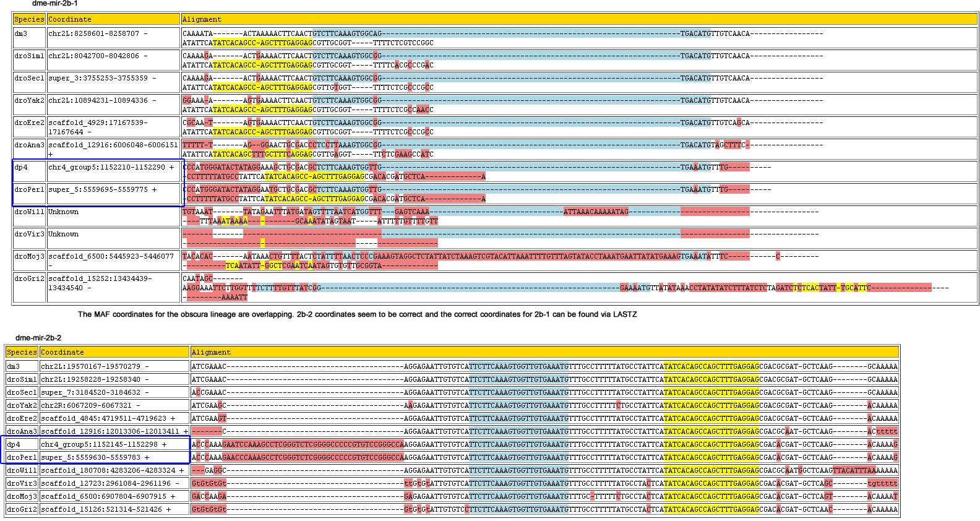Select the Coordinate header in dme-mir-2b-2 table
The height and width of the screenshot is (521, 980).
(62, 352)
